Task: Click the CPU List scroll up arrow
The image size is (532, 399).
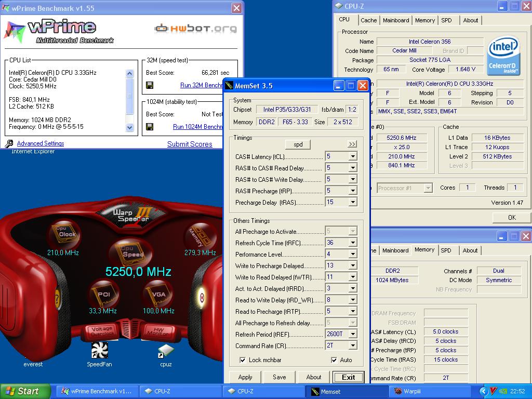Action: (129, 73)
